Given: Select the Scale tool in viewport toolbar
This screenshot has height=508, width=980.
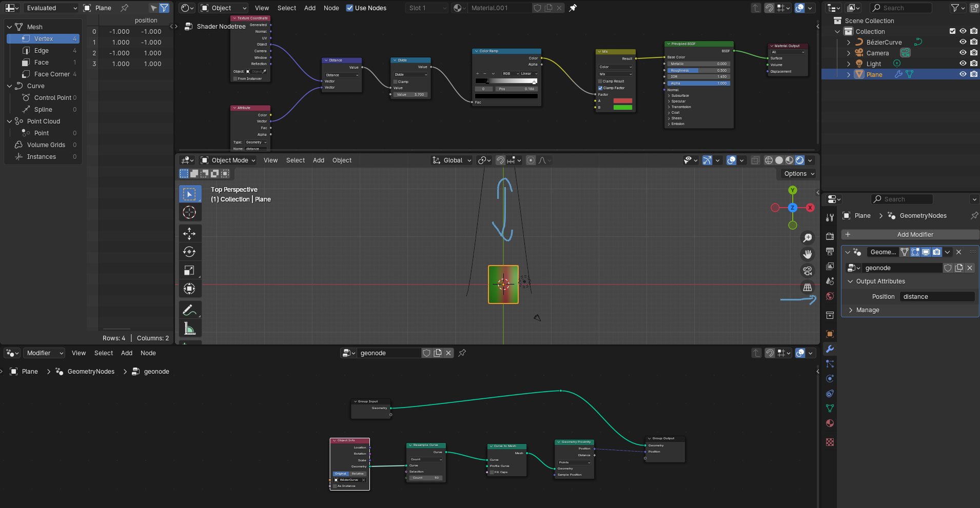Looking at the screenshot, I should click(x=189, y=270).
